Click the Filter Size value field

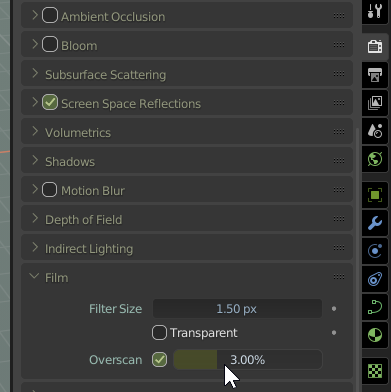coord(237,309)
